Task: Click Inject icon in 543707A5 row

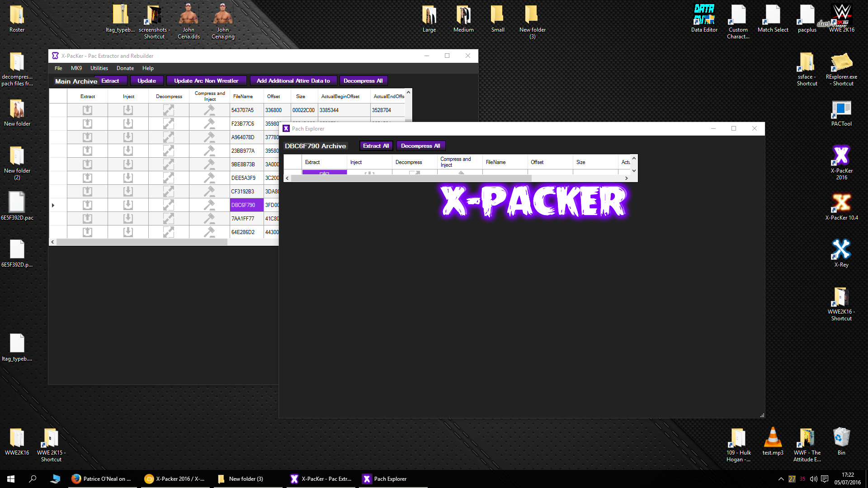Action: tap(128, 110)
